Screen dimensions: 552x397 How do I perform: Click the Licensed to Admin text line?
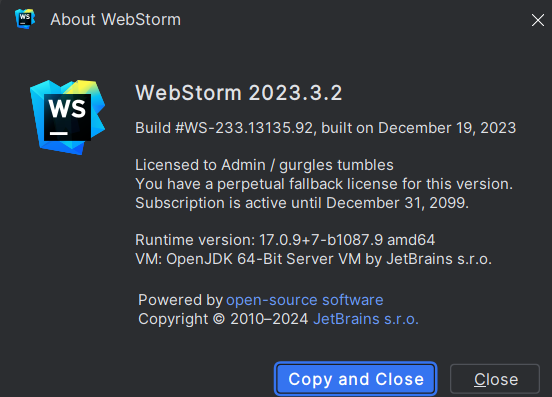[264, 165]
